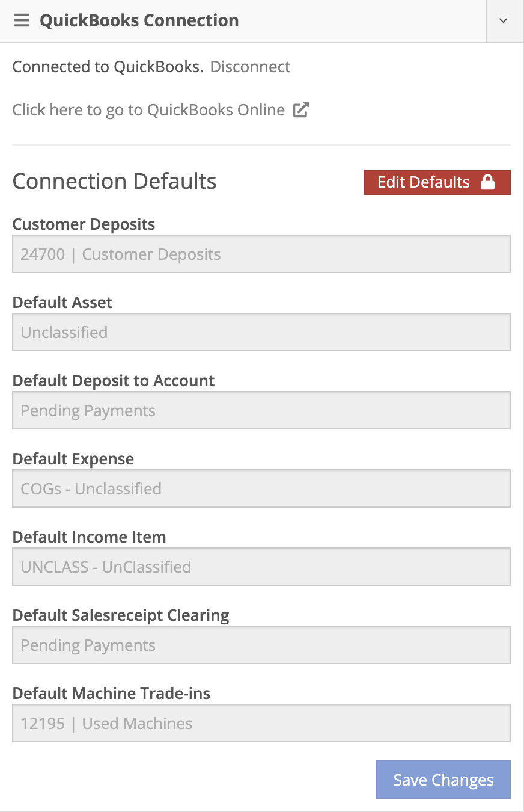Screen dimensions: 524x812
Task: Select the Default Machine Trade-ins field
Action: [x=261, y=723]
